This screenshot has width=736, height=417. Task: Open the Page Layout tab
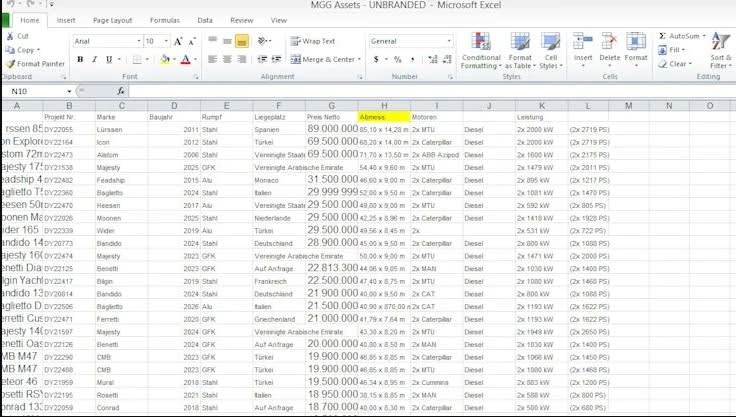tap(113, 21)
